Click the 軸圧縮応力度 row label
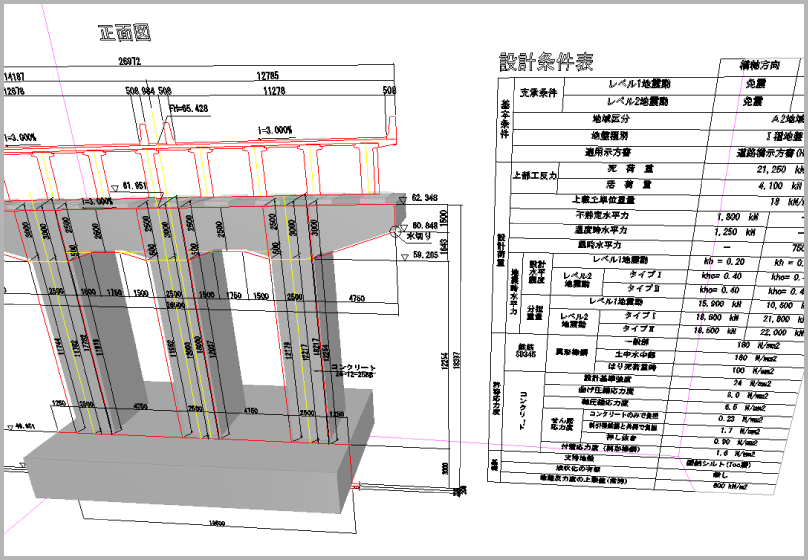808x560 pixels. click(x=605, y=402)
